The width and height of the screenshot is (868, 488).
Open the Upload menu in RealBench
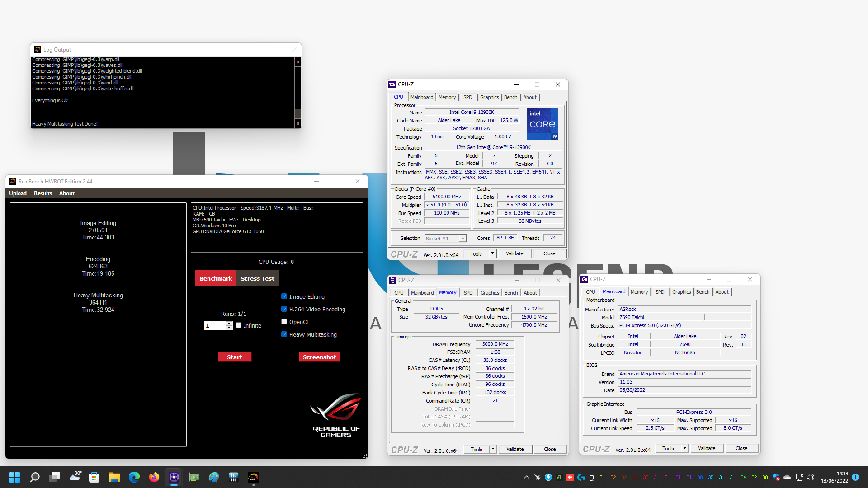(18, 193)
